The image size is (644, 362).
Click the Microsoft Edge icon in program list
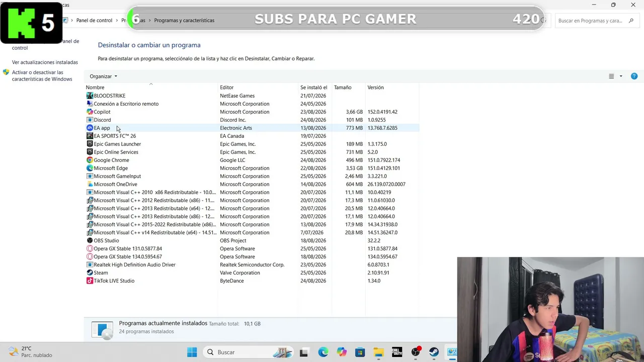coord(90,168)
